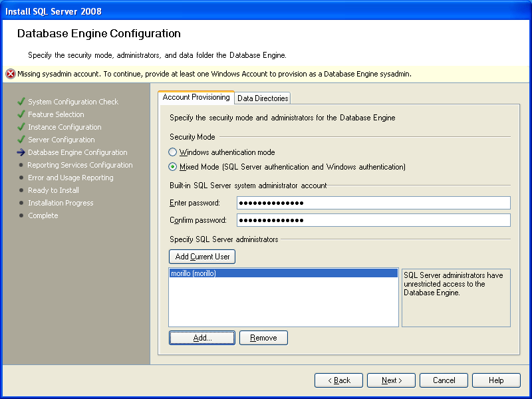Click the green checkmark next to Feature Selection
532x399 pixels.
coord(21,114)
